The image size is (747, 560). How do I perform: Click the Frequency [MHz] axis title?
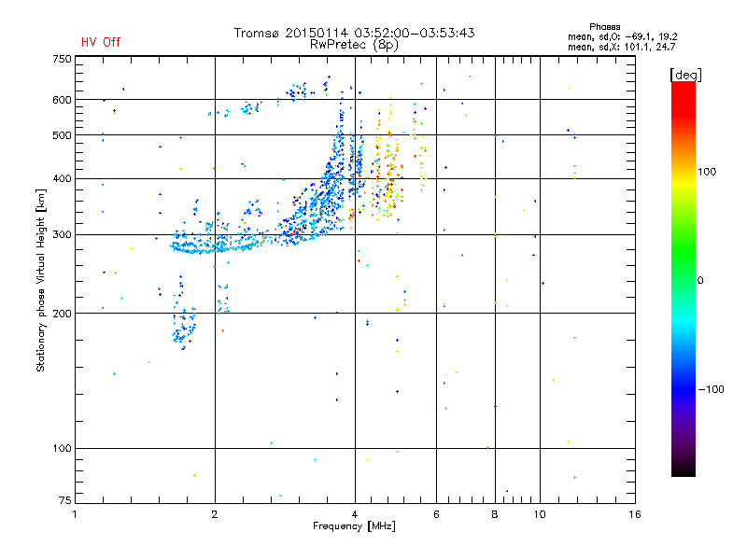click(354, 527)
